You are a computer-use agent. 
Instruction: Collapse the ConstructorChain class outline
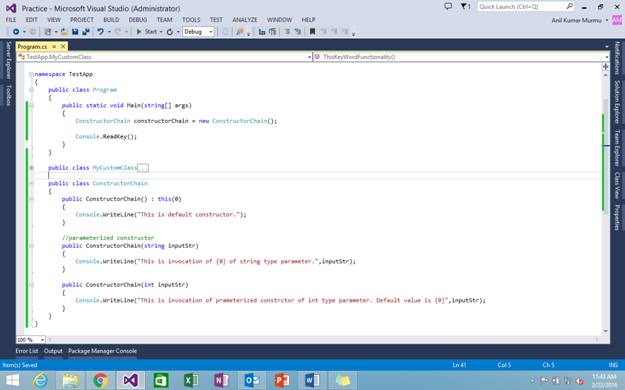[31, 183]
